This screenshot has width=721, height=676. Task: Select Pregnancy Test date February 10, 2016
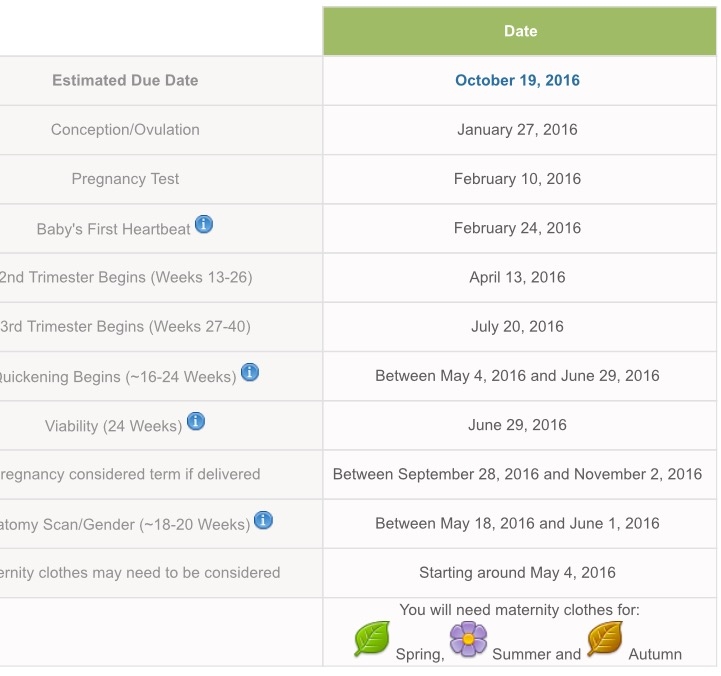[517, 179]
